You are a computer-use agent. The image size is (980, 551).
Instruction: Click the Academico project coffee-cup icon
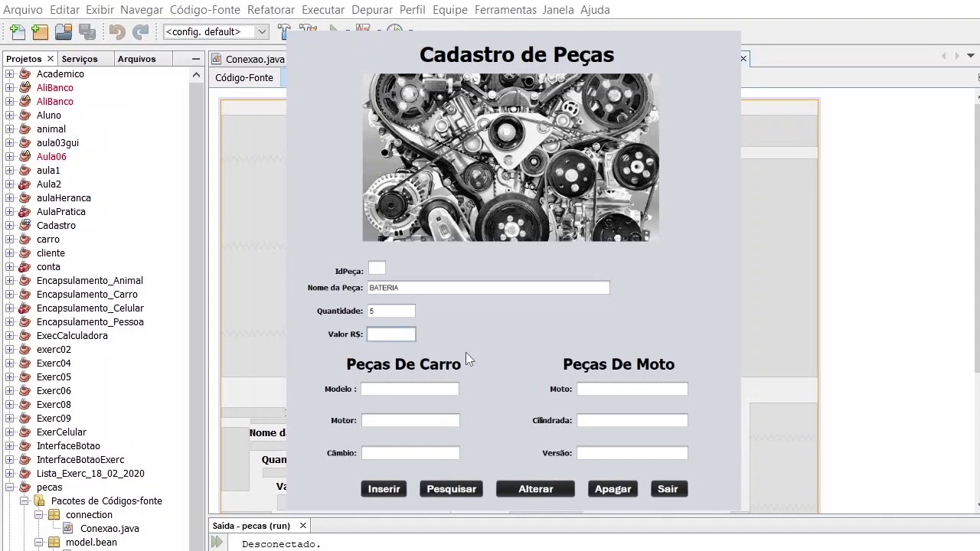(24, 74)
